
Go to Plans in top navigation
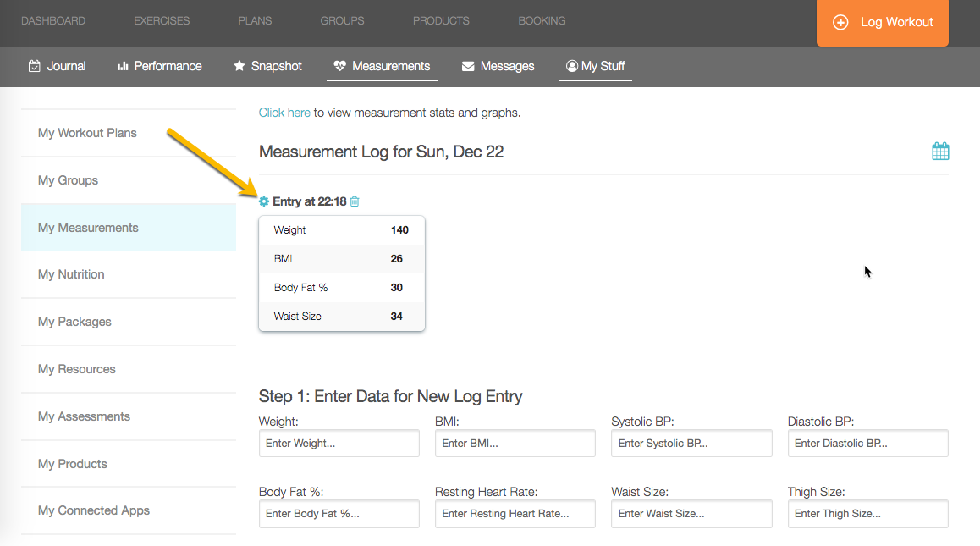[255, 20]
